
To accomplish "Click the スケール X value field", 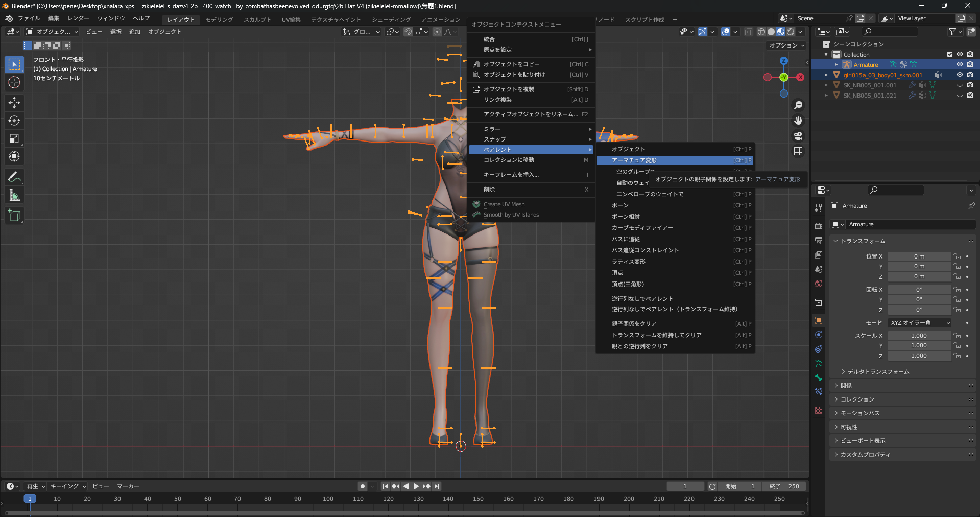I will pos(919,336).
